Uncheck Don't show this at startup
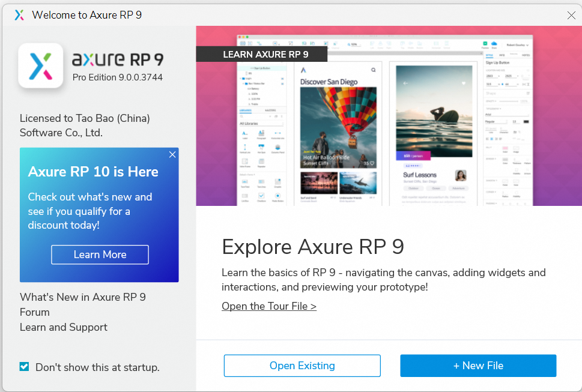 point(25,367)
